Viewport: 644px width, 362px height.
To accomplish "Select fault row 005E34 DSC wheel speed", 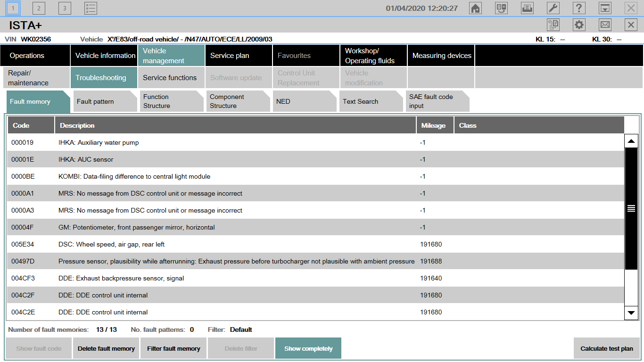I will (316, 244).
